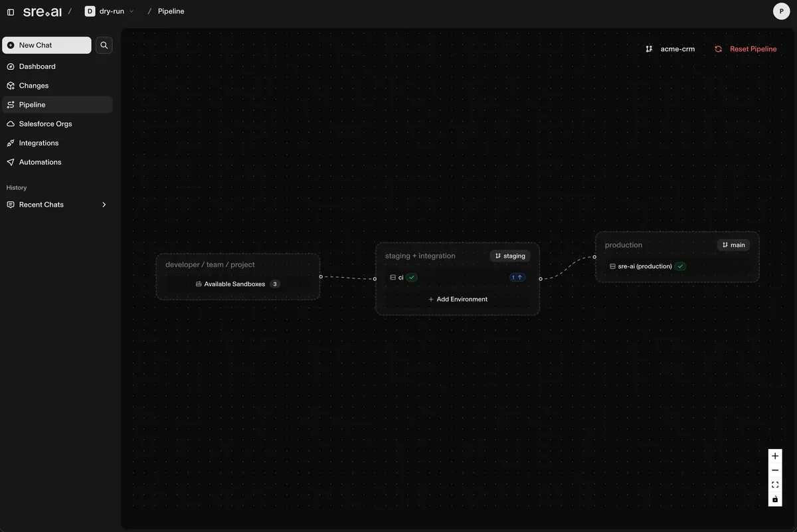Click Add Environment in the staging stage
The image size is (797, 532).
tap(458, 300)
